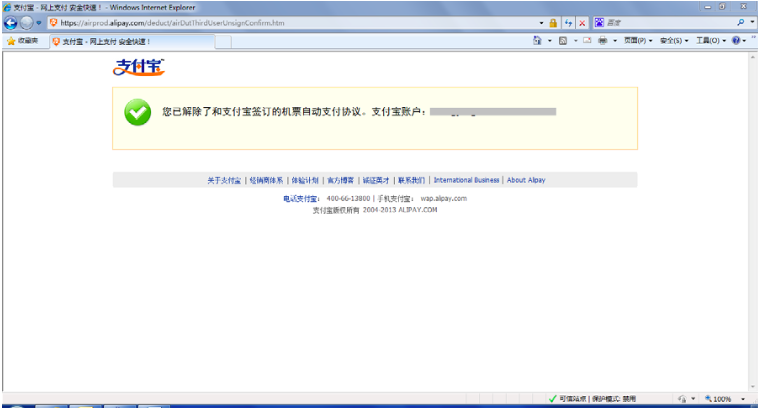Select the 支付宝 - 网上支付 tab

pos(132,42)
